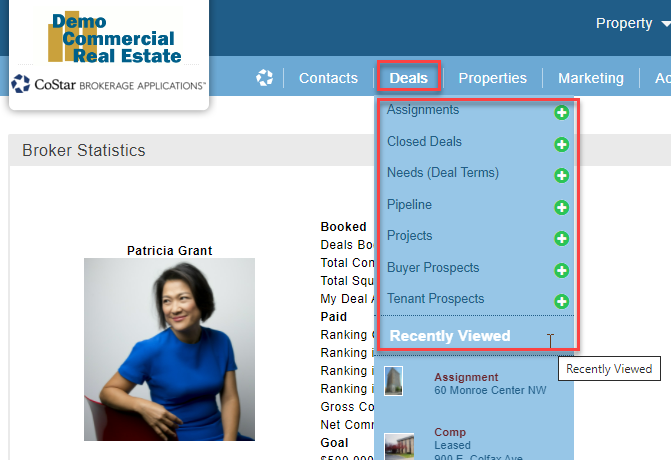Open the Property dropdown at top right
671x460 pixels.
click(x=631, y=24)
